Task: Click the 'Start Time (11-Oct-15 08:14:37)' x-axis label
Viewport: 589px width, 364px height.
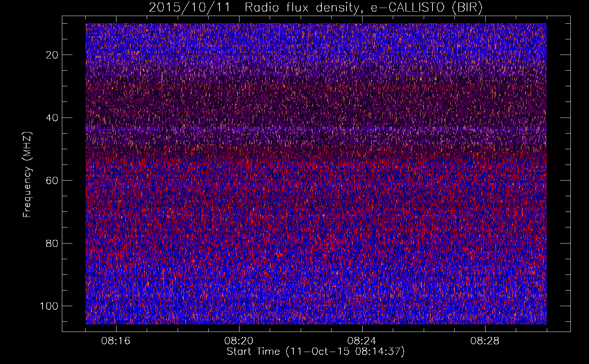Action: tap(316, 352)
